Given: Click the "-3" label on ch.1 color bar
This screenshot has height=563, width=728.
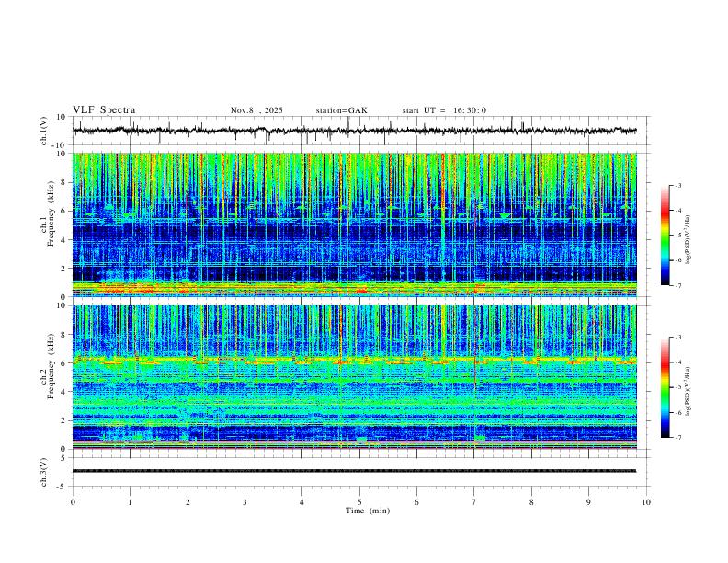Looking at the screenshot, I should tap(677, 185).
